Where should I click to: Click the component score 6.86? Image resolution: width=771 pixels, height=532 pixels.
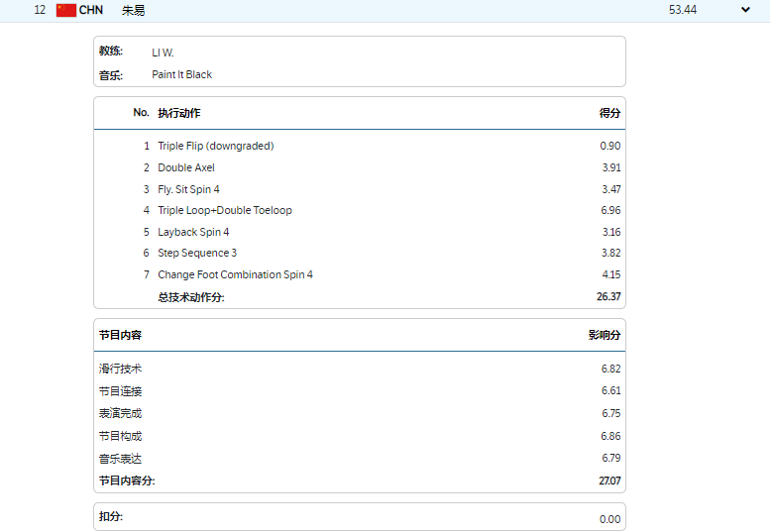click(x=610, y=436)
